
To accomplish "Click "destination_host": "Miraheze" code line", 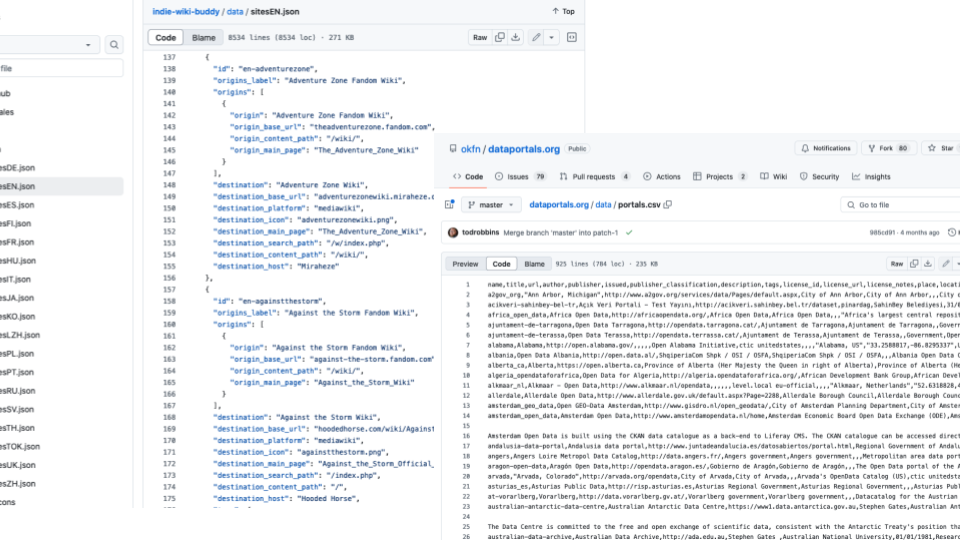I will (276, 266).
